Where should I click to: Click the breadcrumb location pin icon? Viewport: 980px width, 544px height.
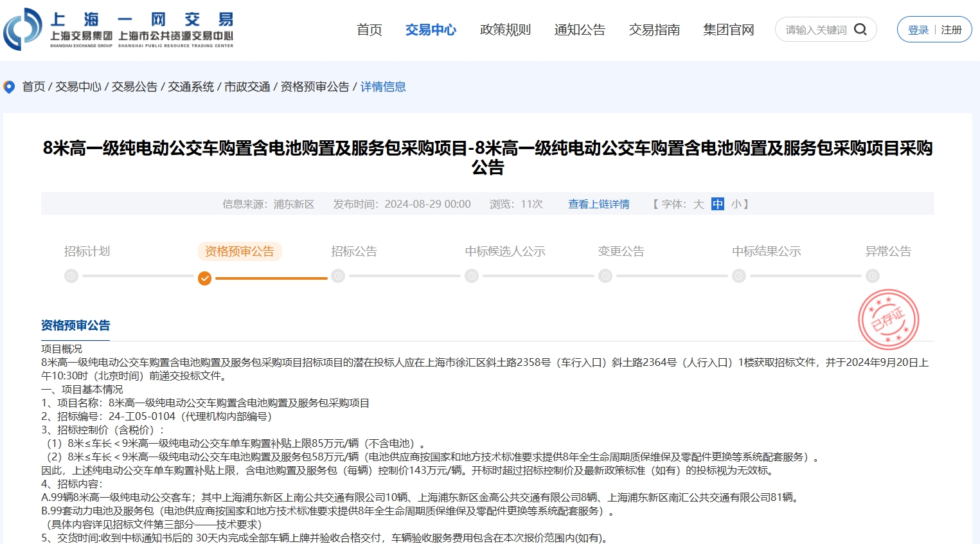pyautogui.click(x=9, y=87)
